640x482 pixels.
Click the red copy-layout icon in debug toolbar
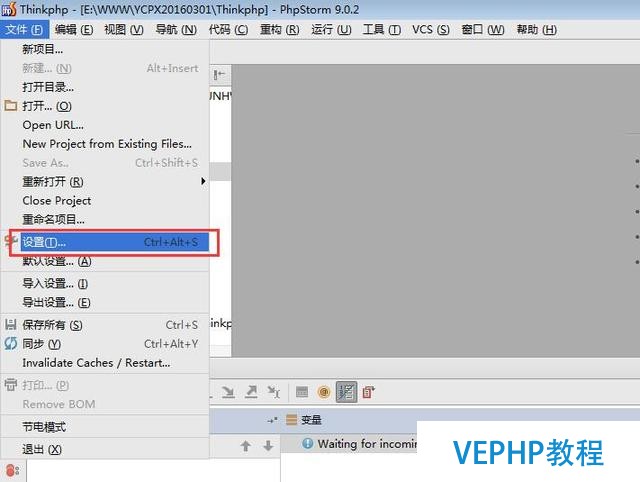[x=369, y=392]
